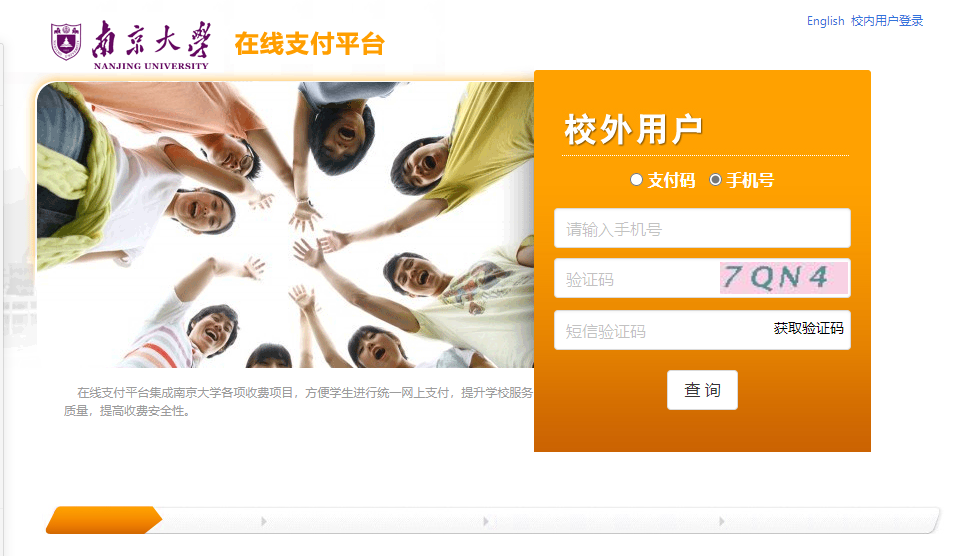Select the orange first step tab

point(104,520)
